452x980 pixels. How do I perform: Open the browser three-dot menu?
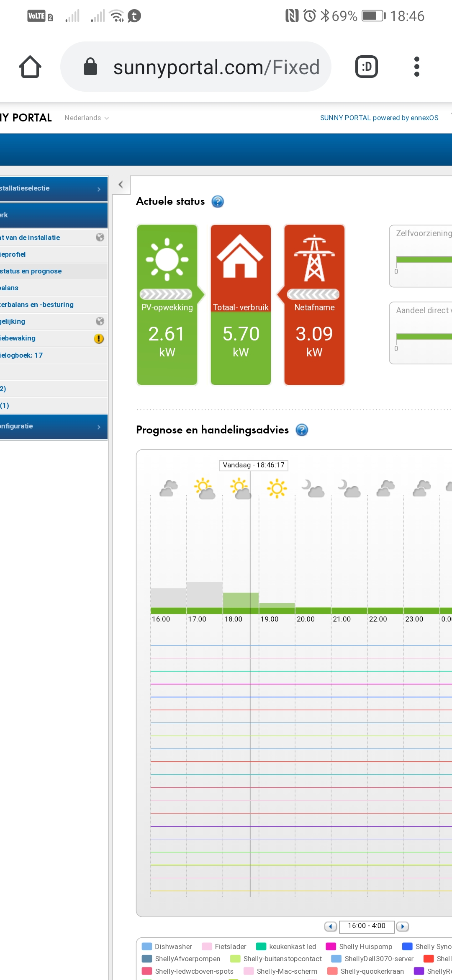416,67
